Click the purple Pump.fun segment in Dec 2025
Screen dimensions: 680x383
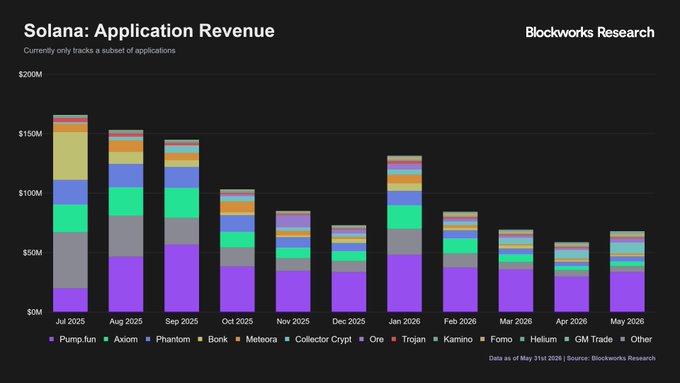click(x=349, y=291)
